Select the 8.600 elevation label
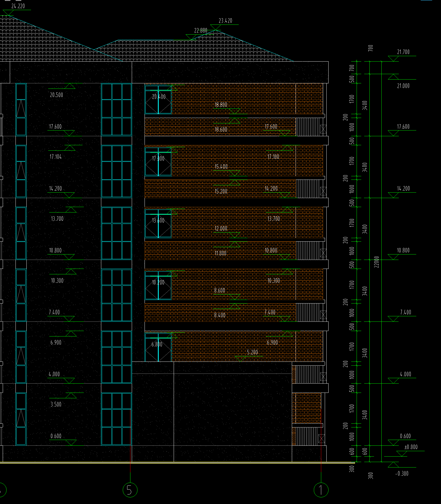Screen dimensions: 441x504 (x=219, y=290)
